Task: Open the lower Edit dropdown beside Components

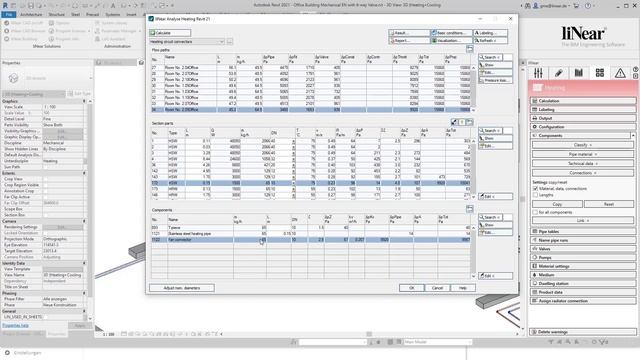Action: (495, 276)
